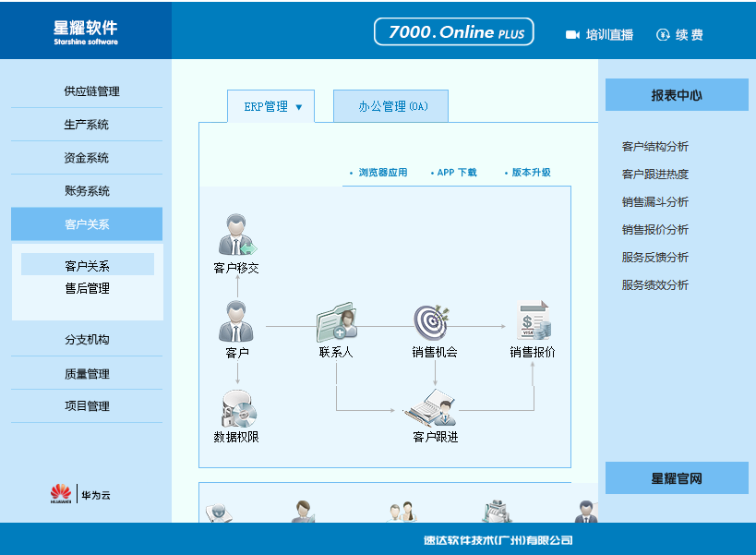756x555 pixels.
Task: Open 分支机构 in the sidebar
Action: [87, 340]
